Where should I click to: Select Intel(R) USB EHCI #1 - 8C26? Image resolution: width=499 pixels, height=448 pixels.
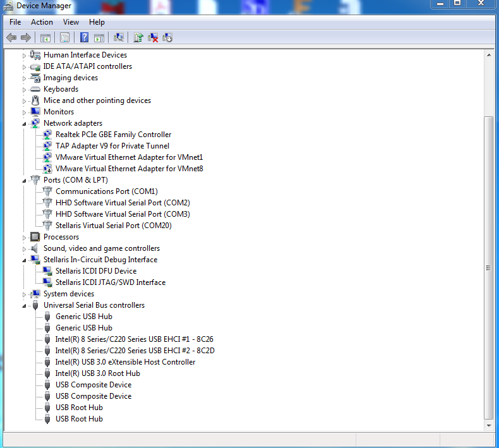[135, 339]
